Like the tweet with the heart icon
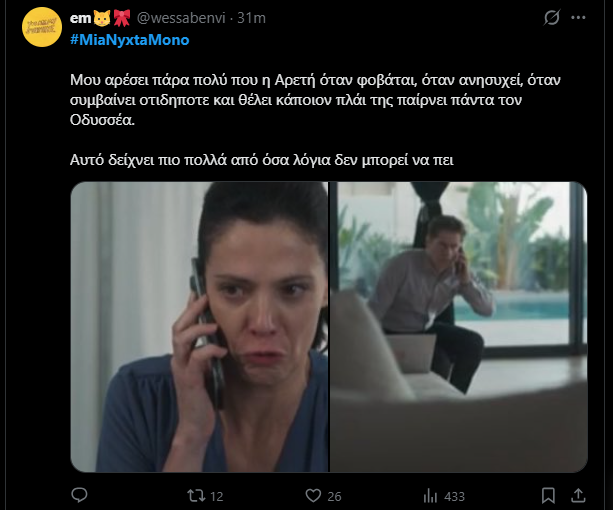Image resolution: width=613 pixels, height=510 pixels. click(x=313, y=494)
